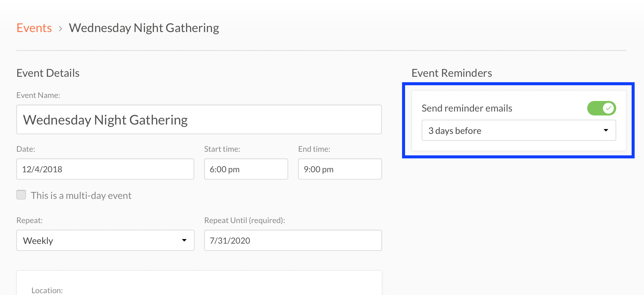Click the Event Details section heading
644x295 pixels.
tap(48, 73)
